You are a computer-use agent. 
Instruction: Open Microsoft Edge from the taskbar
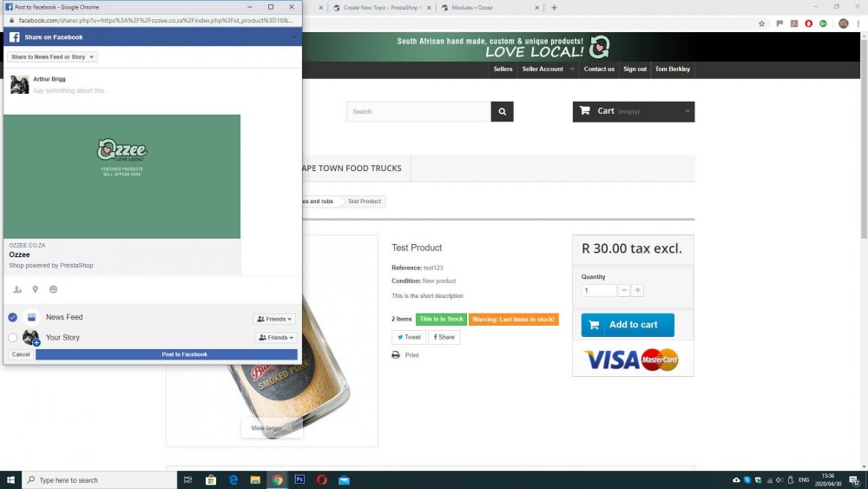tap(233, 480)
